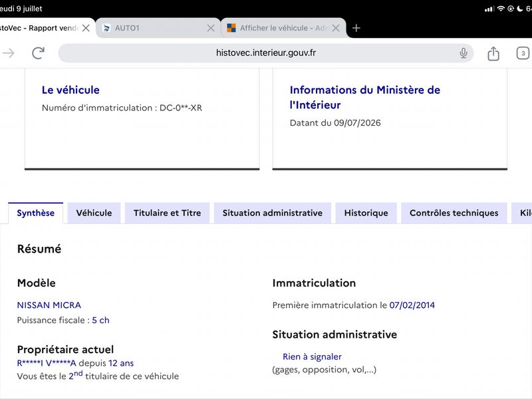The height and width of the screenshot is (399, 532).
Task: Tap the forward navigation arrow
Action: point(9,53)
